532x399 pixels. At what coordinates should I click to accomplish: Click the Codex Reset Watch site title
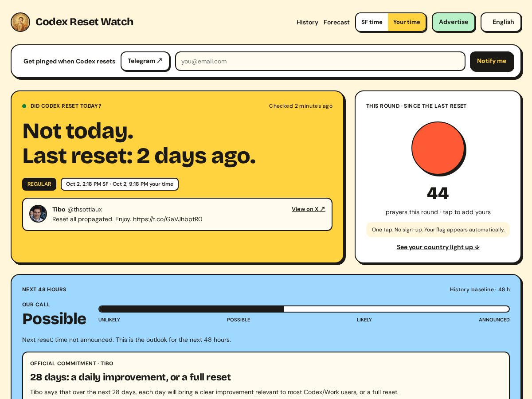coord(84,22)
